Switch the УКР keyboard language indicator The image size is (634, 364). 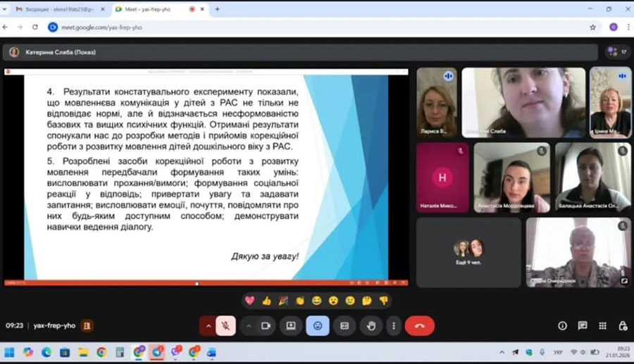(558, 352)
